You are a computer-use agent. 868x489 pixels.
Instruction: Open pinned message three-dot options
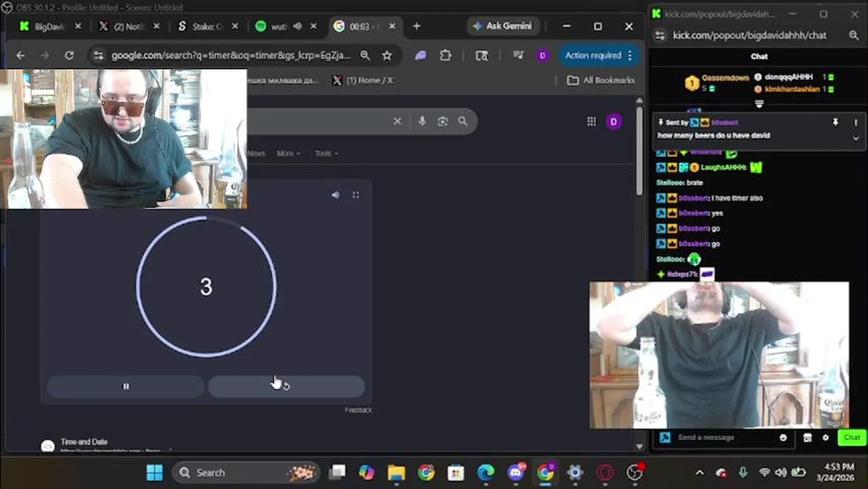[856, 122]
